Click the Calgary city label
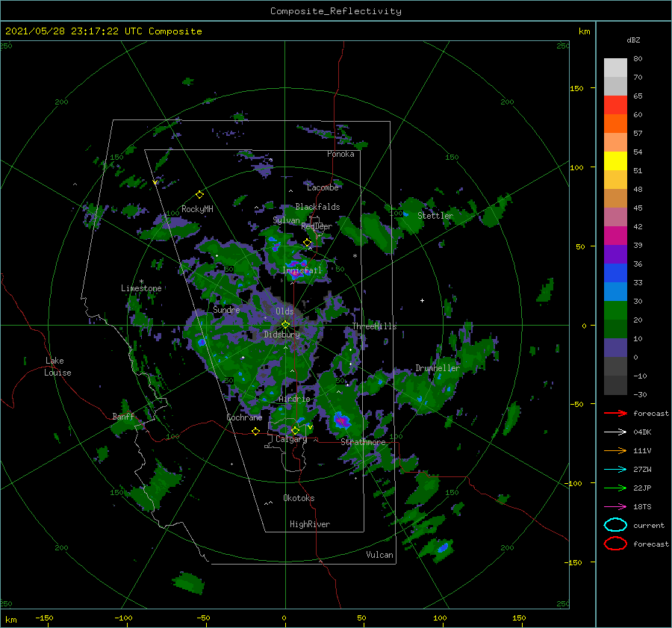The width and height of the screenshot is (672, 628). pyautogui.click(x=291, y=439)
